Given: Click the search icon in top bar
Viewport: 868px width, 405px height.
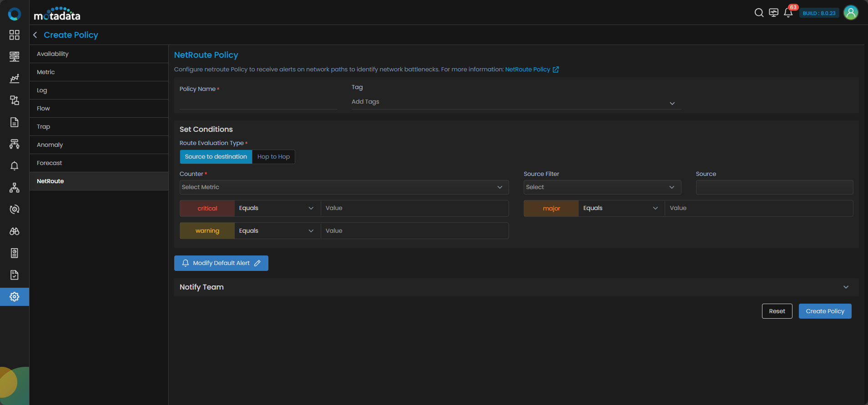Looking at the screenshot, I should [759, 13].
